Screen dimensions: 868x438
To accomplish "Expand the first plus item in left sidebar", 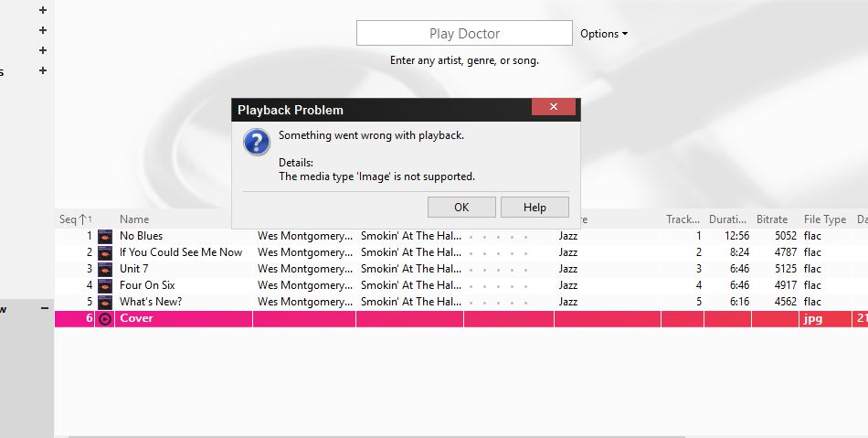I will click(43, 10).
